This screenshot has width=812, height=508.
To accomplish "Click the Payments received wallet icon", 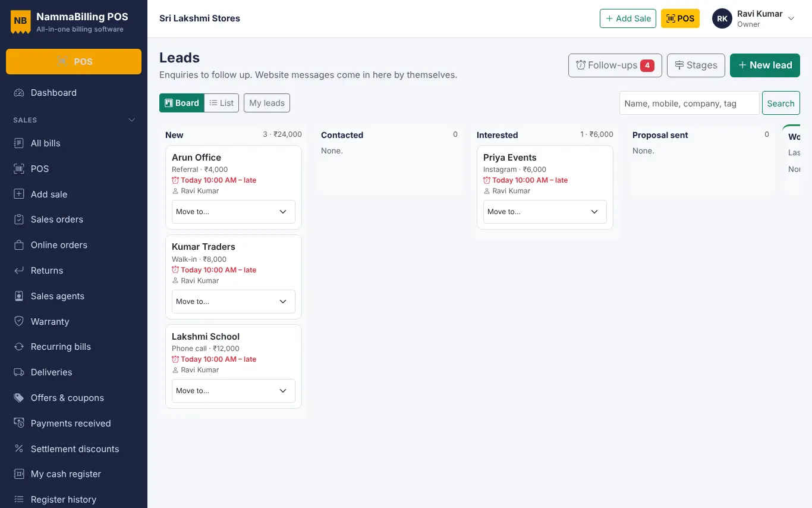I will click(19, 424).
